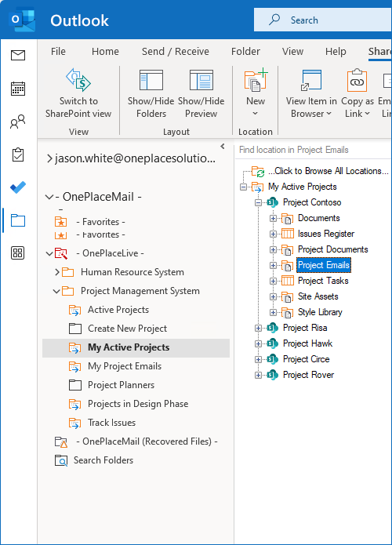This screenshot has height=545, width=392.
Task: Expand the Style Library node
Action: (273, 312)
